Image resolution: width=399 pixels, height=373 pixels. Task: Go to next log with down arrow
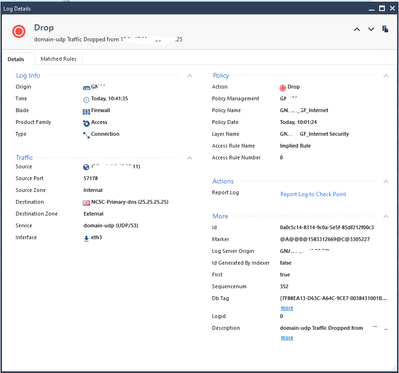tap(371, 29)
